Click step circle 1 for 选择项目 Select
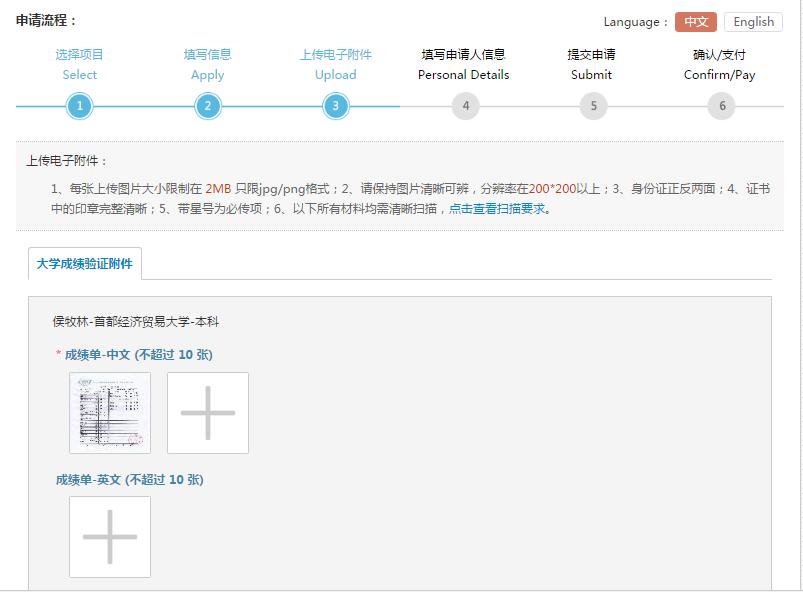 click(x=79, y=104)
